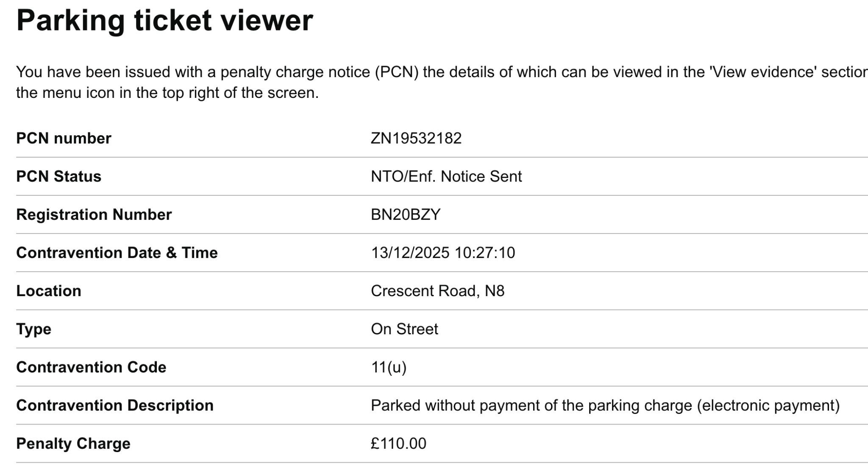Select the Crescent Road, N8 location text
Screen dimensions: 868x472
(437, 291)
